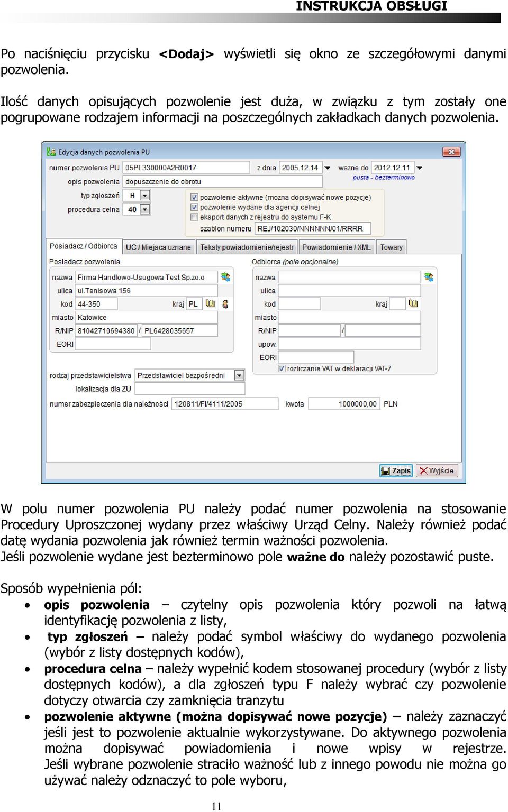508x812 pixels.
Task: Click 'numer zabezpieczenia dla należności' field
Action: tap(225, 403)
